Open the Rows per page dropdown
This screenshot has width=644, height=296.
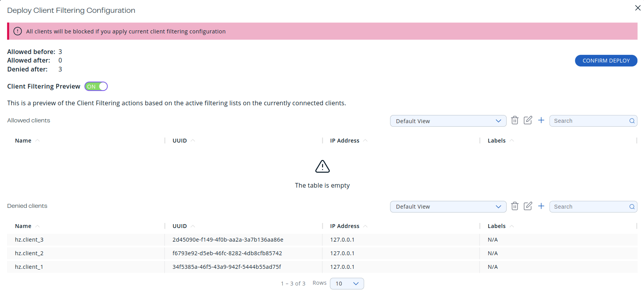(x=346, y=284)
